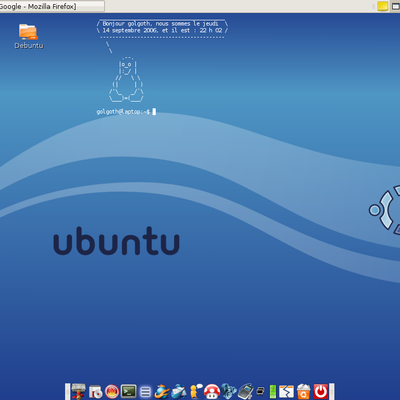400x400 pixels.
Task: Launch the terminal from the dock
Action: tap(128, 391)
